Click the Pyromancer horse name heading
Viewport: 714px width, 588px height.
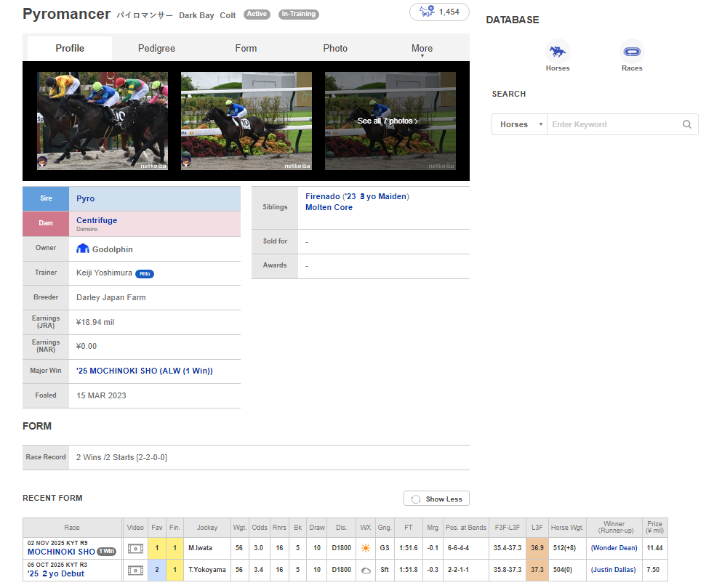[66, 14]
